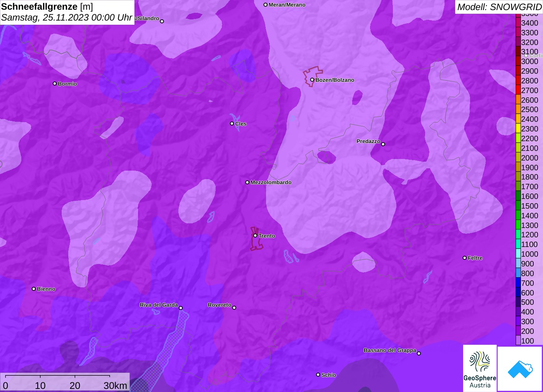Open the GeoSphere Austria logo

(x=480, y=368)
